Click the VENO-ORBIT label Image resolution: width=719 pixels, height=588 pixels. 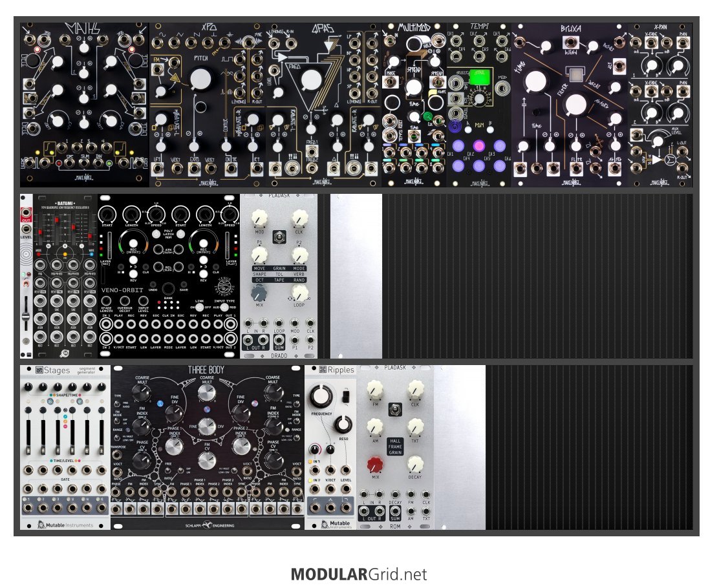coord(122,290)
